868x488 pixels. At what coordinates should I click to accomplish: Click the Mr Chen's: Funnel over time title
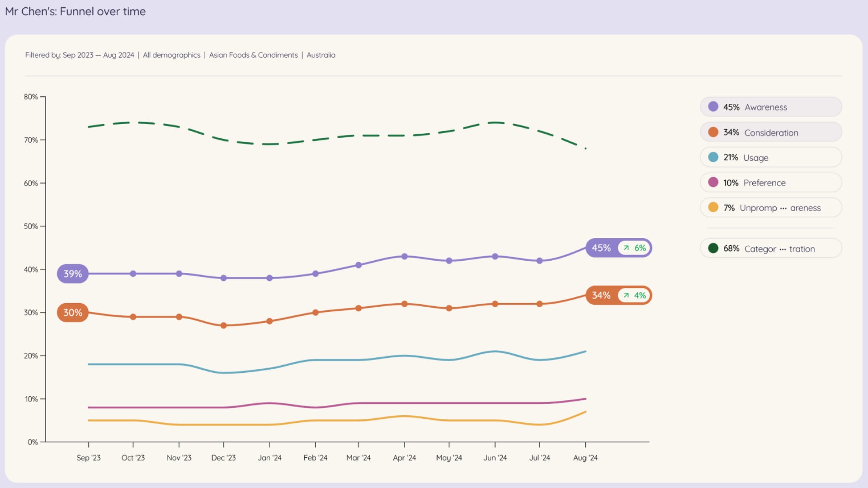coord(75,11)
